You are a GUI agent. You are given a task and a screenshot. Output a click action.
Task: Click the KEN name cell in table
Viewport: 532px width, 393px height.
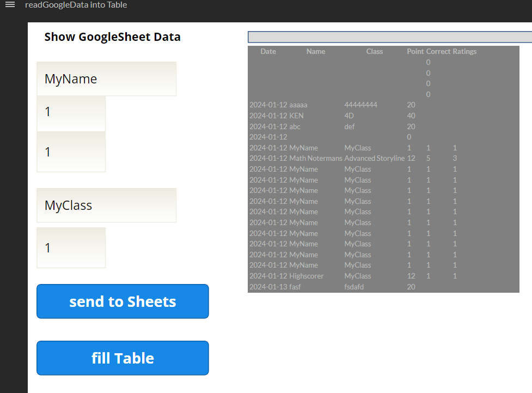point(297,116)
